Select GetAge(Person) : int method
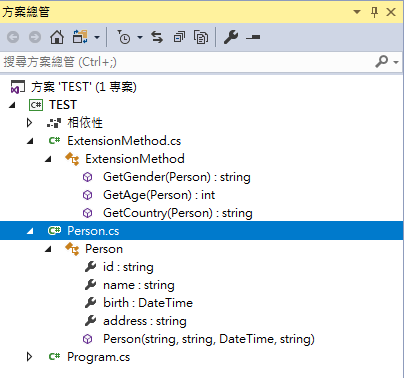 [159, 195]
